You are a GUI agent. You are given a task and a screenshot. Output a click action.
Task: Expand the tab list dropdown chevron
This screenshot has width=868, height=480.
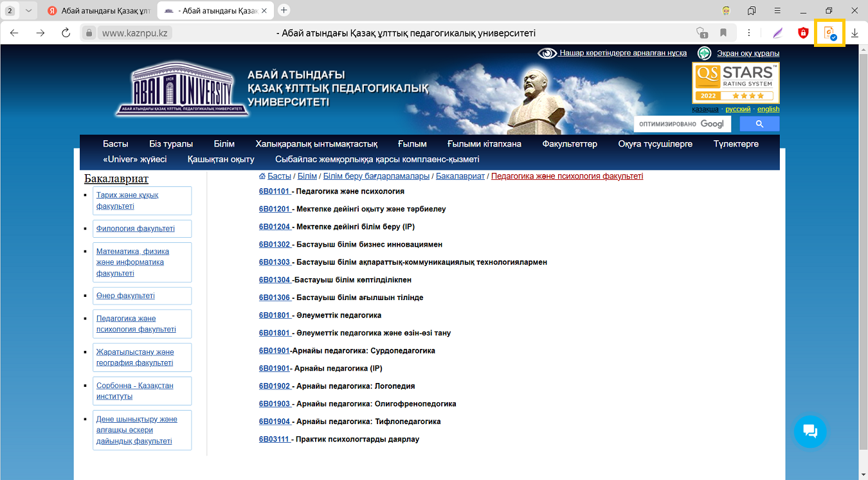tap(28, 10)
